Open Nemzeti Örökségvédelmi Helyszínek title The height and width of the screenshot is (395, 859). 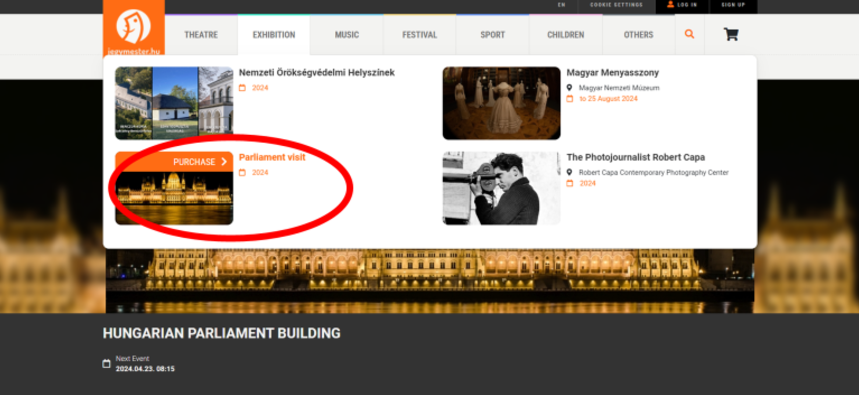coord(317,72)
